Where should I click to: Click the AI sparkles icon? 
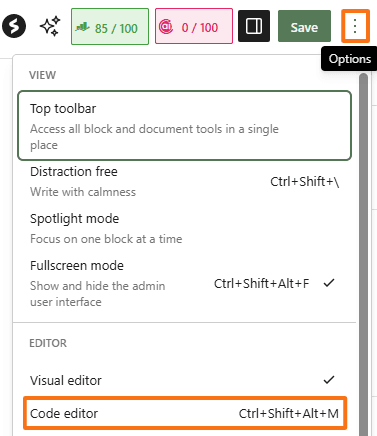point(50,26)
